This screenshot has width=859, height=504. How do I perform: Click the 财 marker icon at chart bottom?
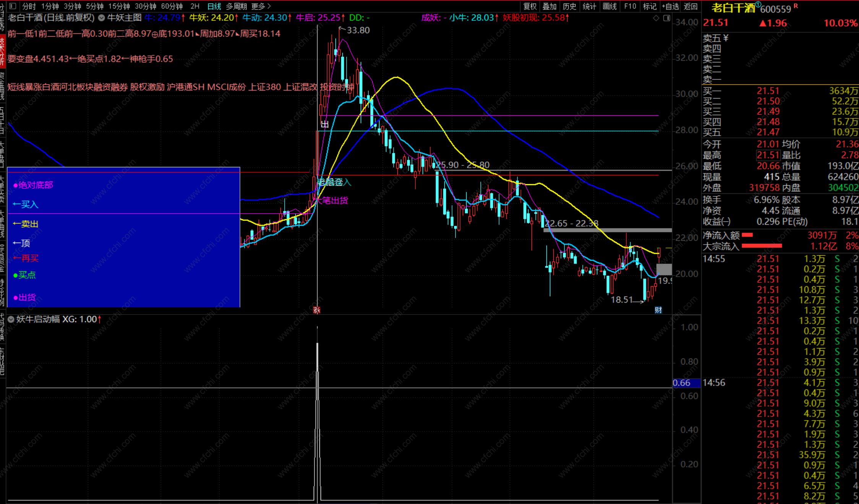658,310
